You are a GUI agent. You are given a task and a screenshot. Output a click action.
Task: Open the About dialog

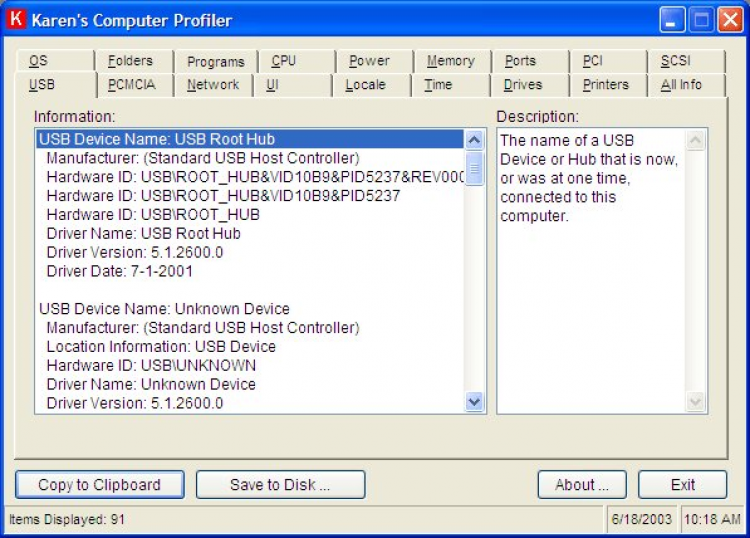coord(582,484)
